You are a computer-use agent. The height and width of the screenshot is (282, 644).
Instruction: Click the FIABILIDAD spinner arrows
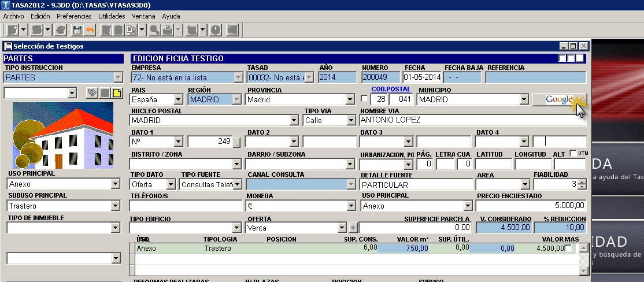pos(582,185)
